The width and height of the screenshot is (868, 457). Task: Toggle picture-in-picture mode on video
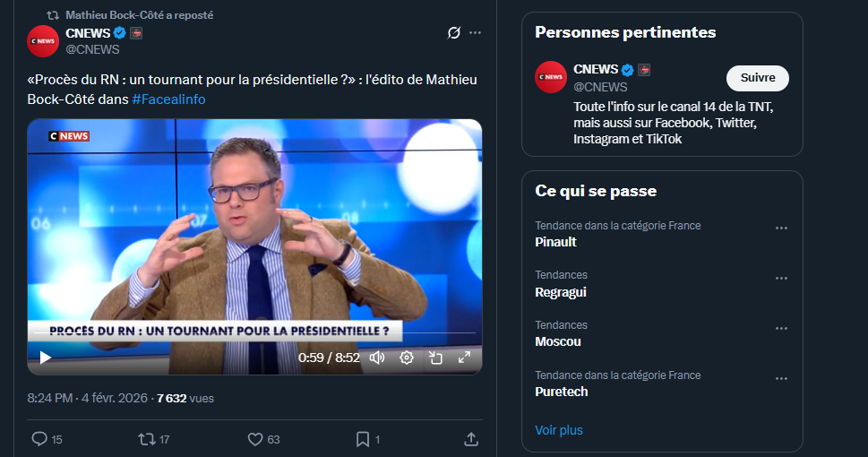point(435,358)
